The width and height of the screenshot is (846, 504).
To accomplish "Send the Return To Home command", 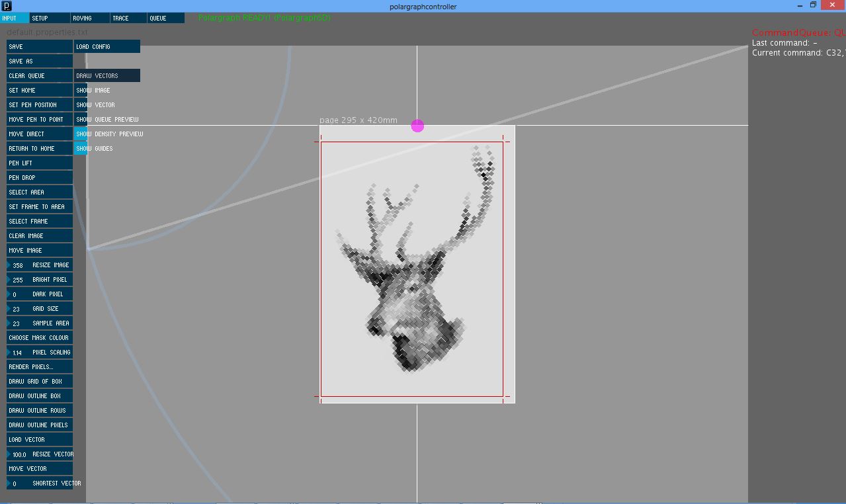I will (x=40, y=148).
